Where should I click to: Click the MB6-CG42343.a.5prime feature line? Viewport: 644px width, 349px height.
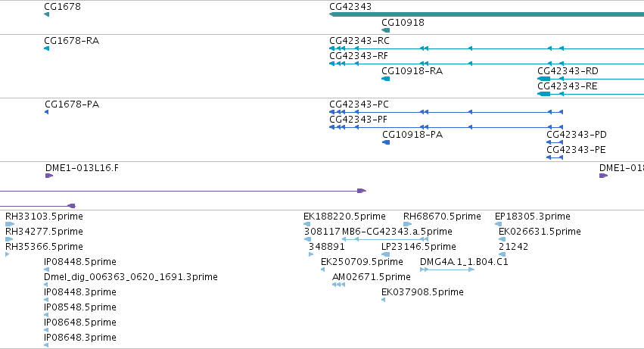(385, 239)
